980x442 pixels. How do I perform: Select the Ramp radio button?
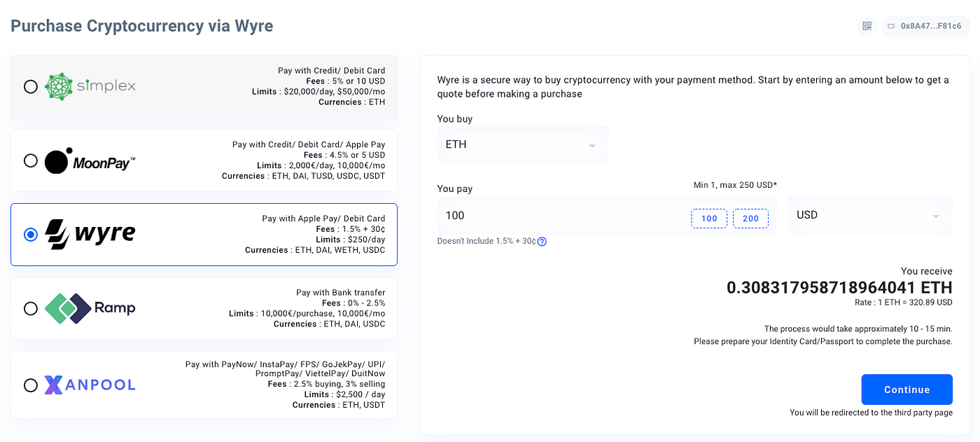pos(31,308)
